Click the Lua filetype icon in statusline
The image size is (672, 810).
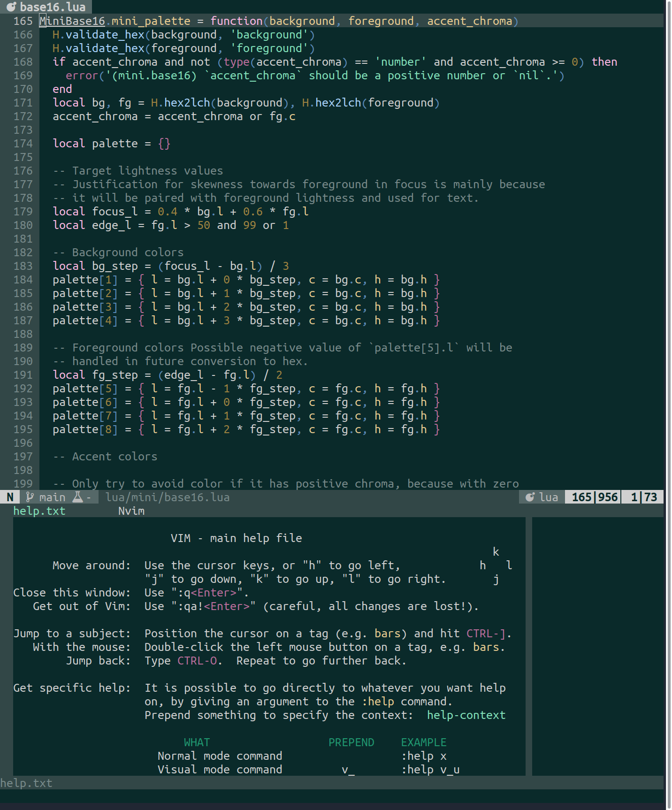(530, 497)
